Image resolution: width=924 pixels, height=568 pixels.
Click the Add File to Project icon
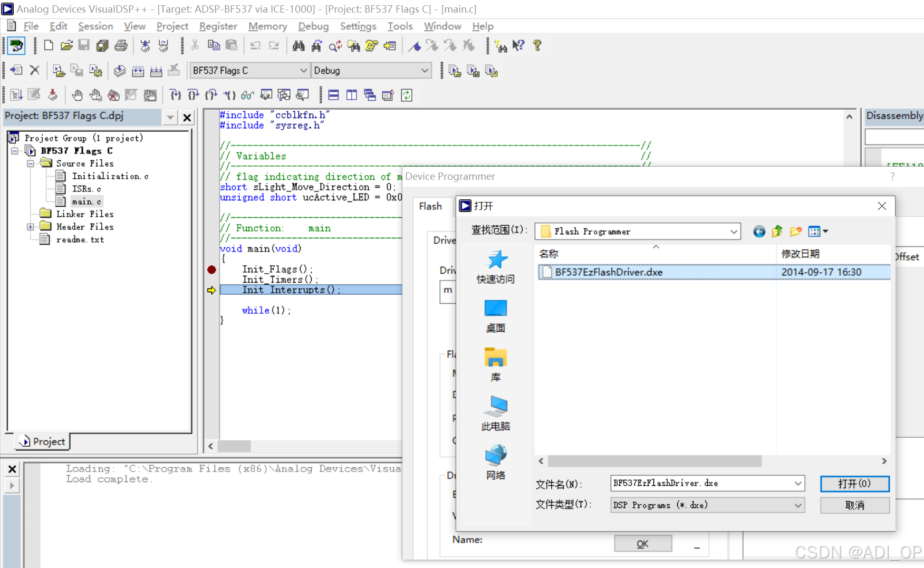16,70
